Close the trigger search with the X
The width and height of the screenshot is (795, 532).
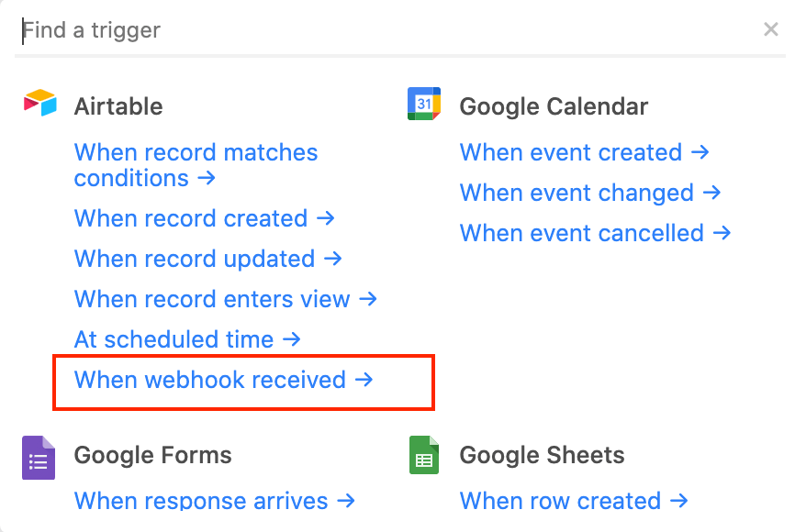click(x=770, y=29)
